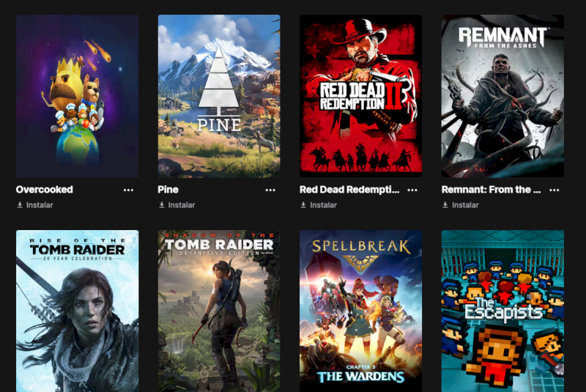Open the three-dot menu for Pine
This screenshot has width=586, height=392.
pyautogui.click(x=270, y=190)
